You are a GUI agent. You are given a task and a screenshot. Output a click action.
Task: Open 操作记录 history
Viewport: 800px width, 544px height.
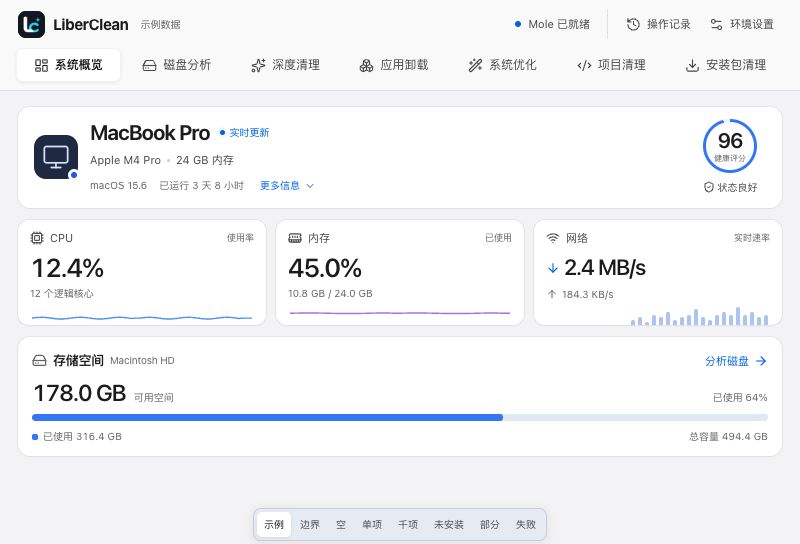pyautogui.click(x=659, y=24)
